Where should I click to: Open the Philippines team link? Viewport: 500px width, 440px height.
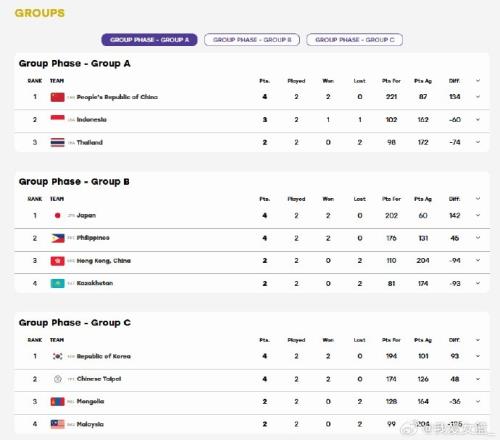pos(93,238)
